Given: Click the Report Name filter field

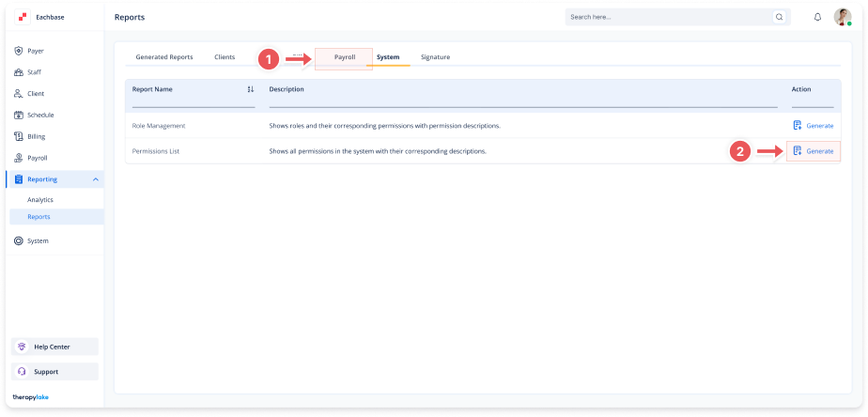Looking at the screenshot, I should point(194,101).
